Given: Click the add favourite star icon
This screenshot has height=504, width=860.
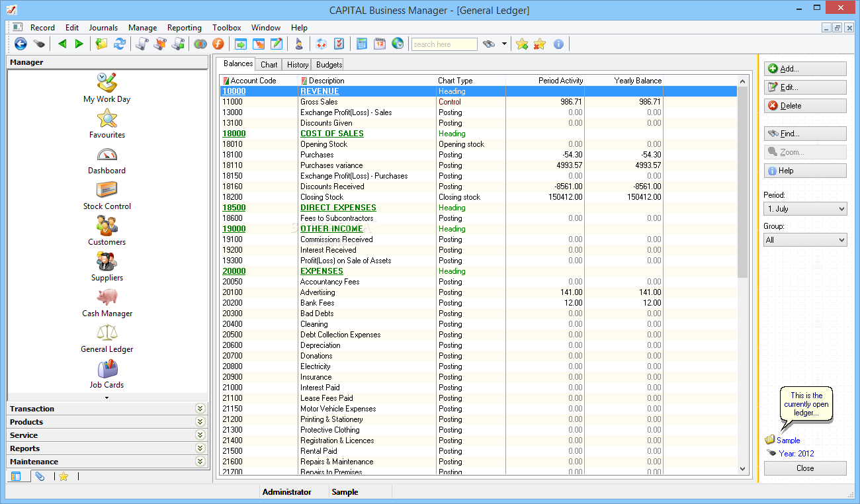Looking at the screenshot, I should [522, 44].
